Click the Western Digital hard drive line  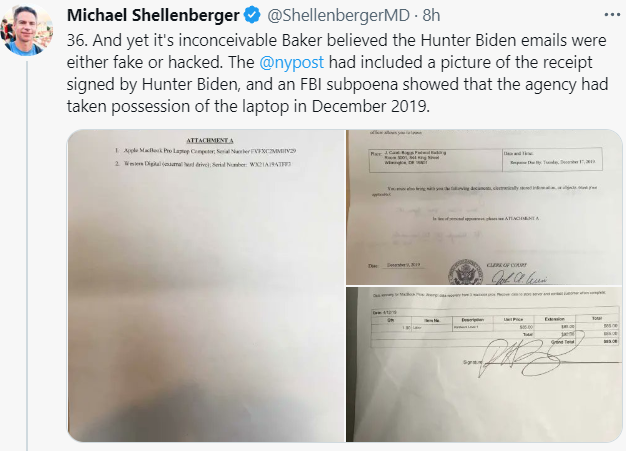click(203, 165)
